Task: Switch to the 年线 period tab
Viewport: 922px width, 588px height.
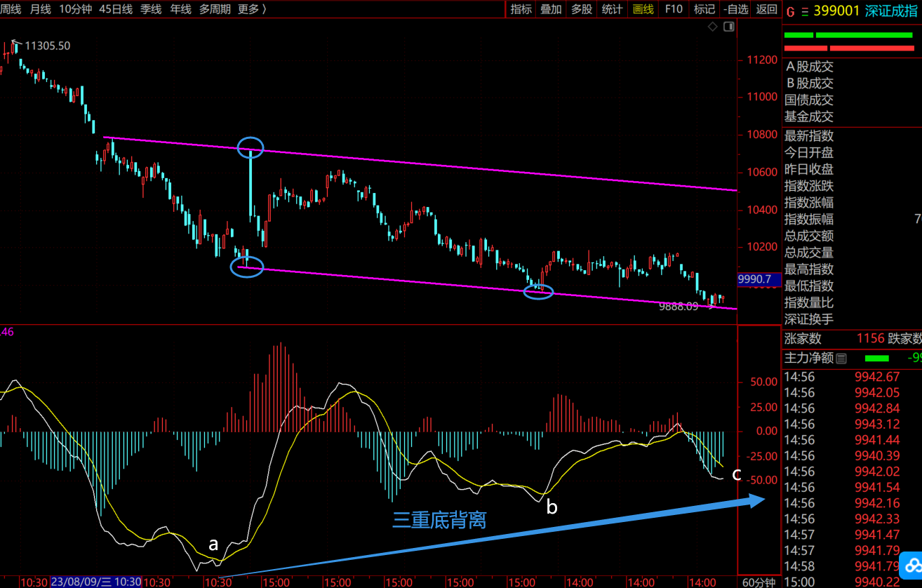Action: click(180, 9)
